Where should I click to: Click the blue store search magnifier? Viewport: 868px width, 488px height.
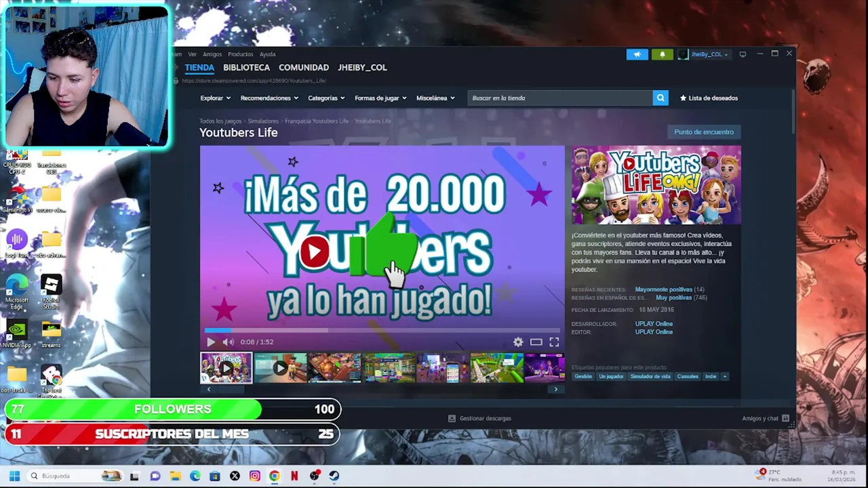[x=660, y=98]
